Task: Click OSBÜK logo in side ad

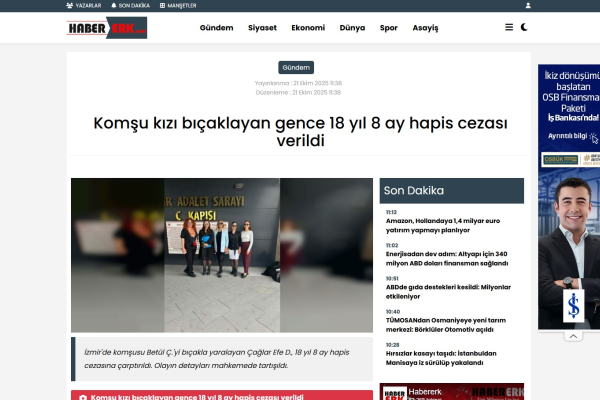Action: [561, 159]
